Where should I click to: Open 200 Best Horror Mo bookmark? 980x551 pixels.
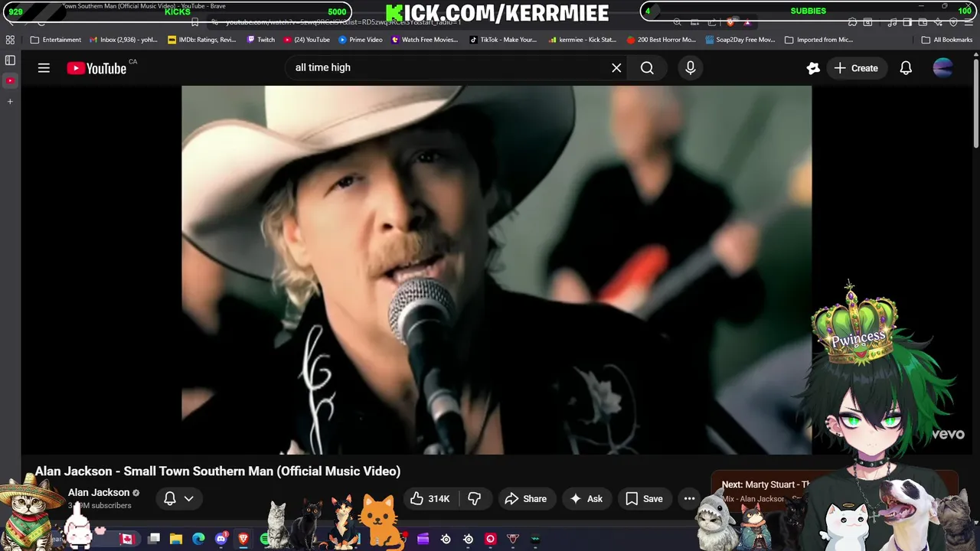click(x=661, y=40)
